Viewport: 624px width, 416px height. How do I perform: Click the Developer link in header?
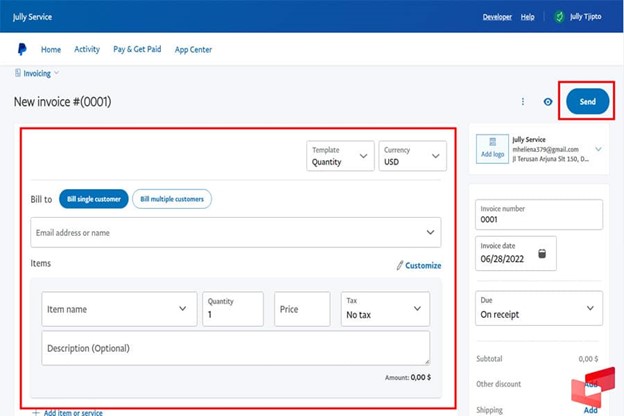pyautogui.click(x=497, y=17)
